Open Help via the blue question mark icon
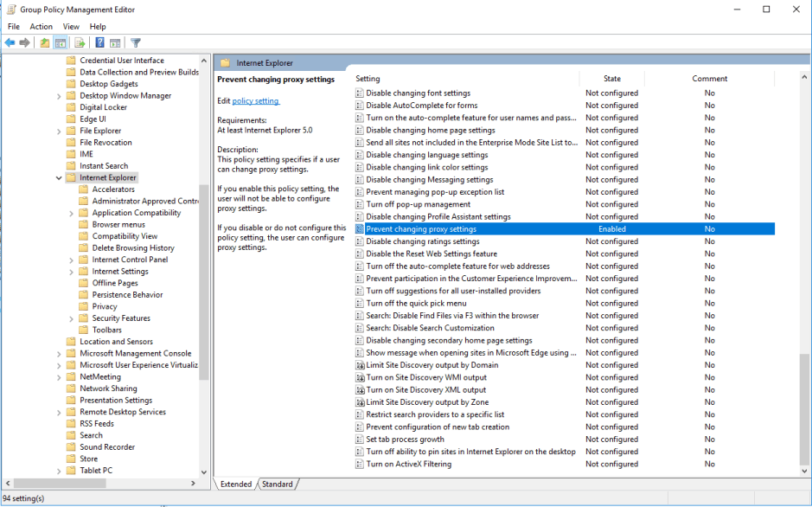Image resolution: width=812 pixels, height=507 pixels. click(99, 42)
